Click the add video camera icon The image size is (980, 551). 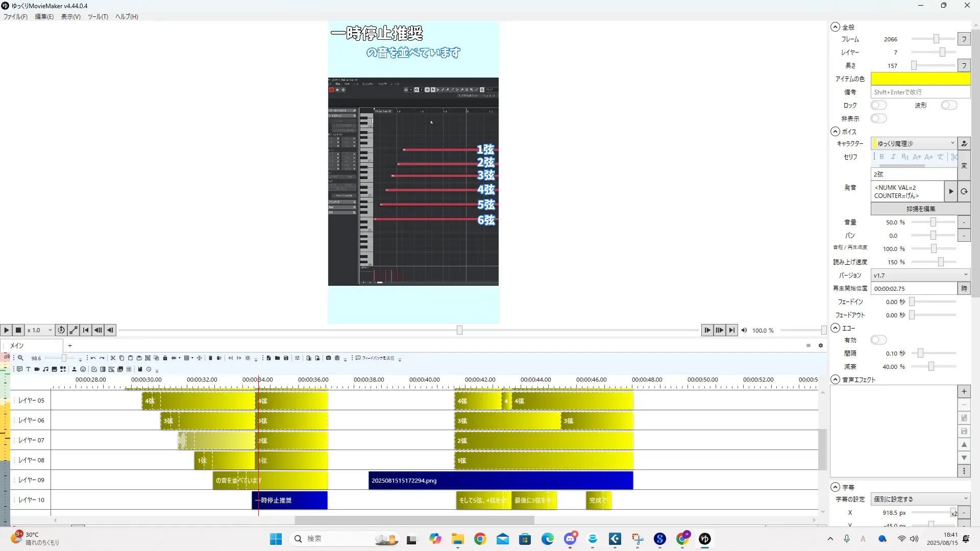coord(37,369)
